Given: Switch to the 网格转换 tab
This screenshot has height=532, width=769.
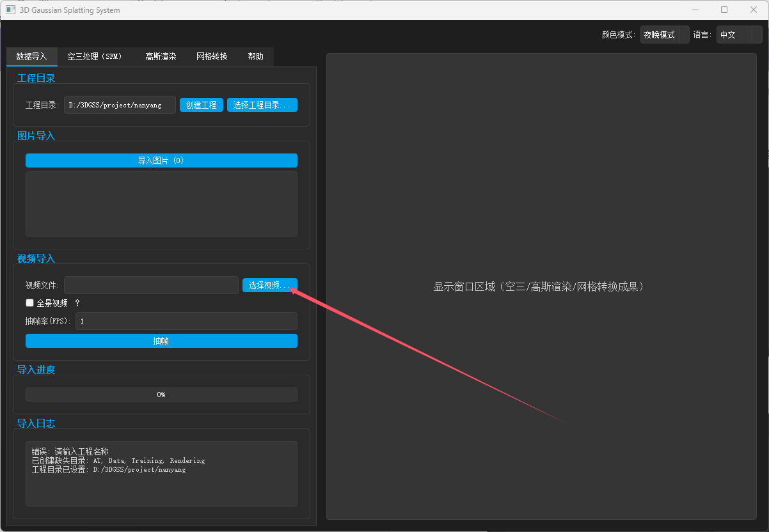Looking at the screenshot, I should pos(212,56).
